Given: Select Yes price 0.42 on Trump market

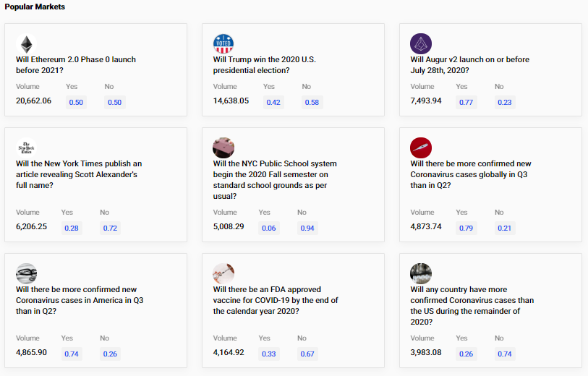Looking at the screenshot, I should 273,102.
